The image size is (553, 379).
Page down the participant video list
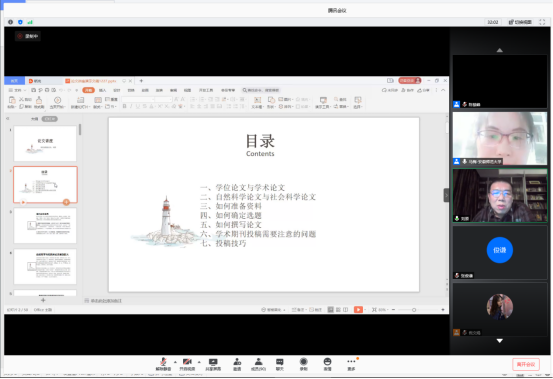tap(500, 341)
